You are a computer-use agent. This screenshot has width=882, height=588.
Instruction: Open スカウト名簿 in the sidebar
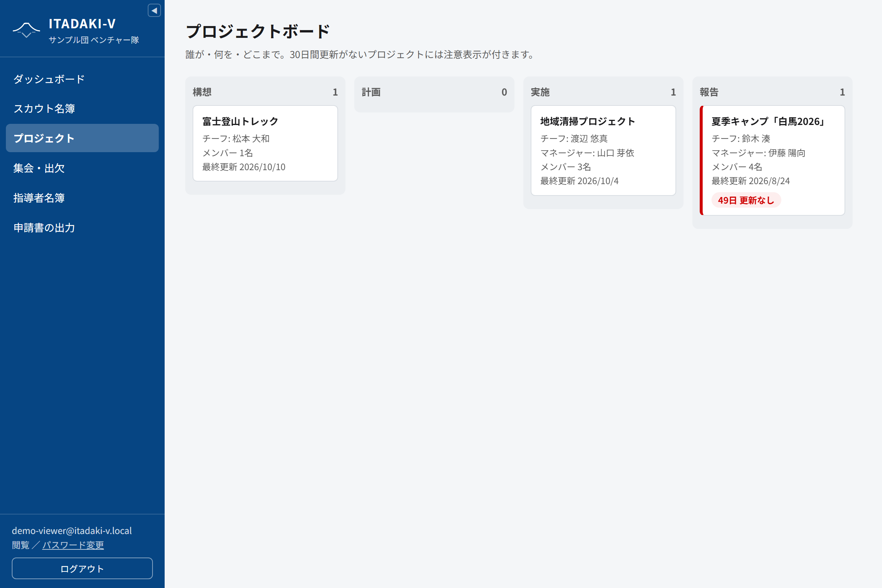point(82,108)
